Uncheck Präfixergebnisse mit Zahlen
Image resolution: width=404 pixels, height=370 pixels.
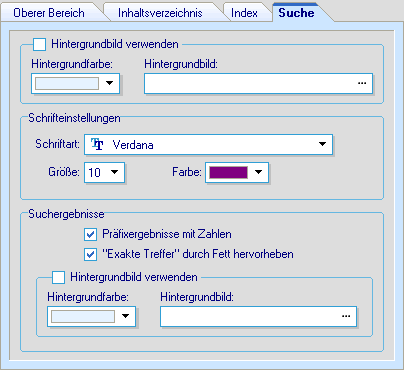tap(90, 234)
